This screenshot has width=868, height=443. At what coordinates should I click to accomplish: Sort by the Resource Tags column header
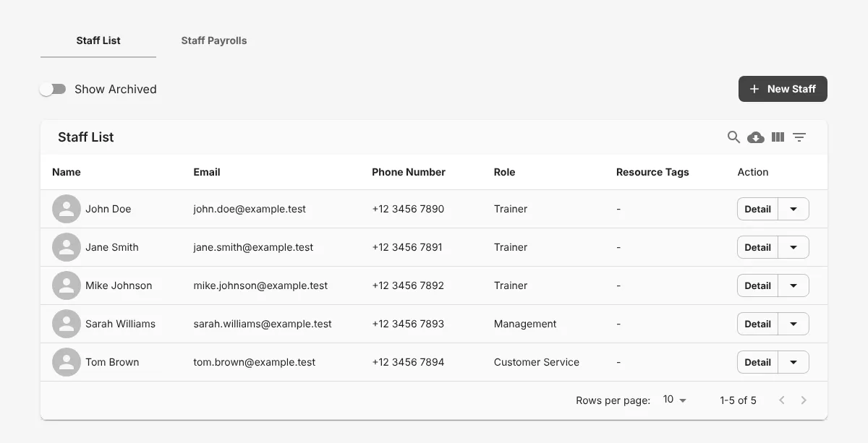[652, 172]
